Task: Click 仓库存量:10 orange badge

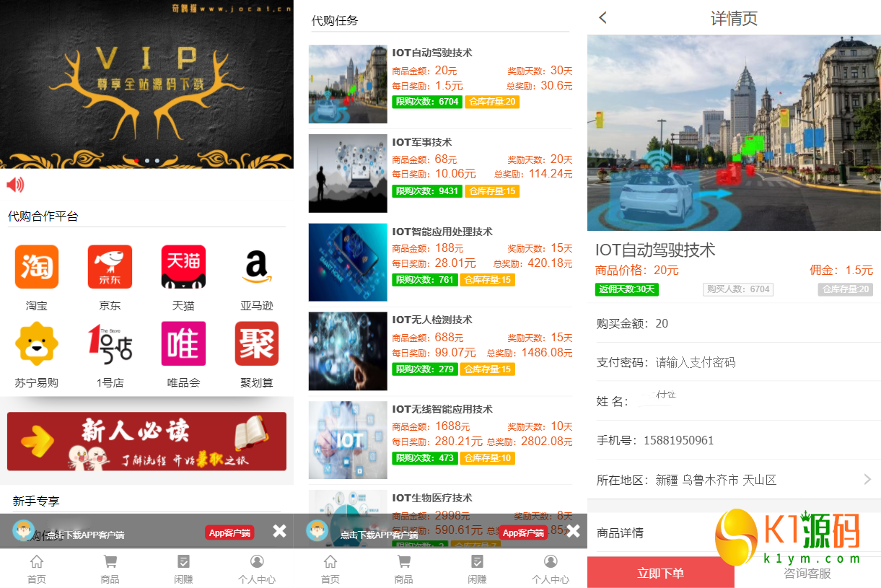Action: coord(488,458)
